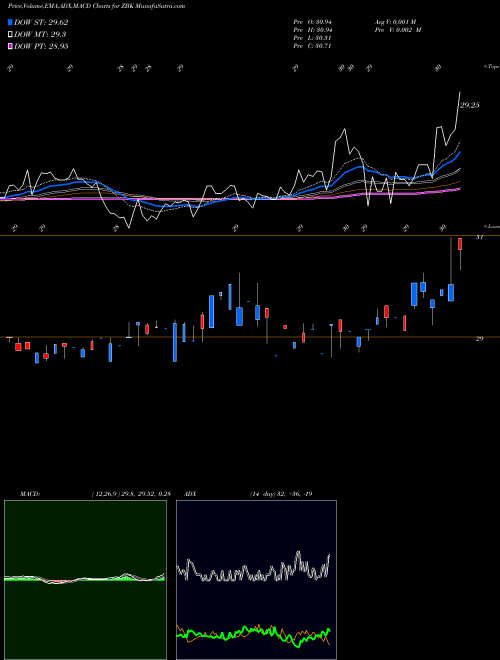Click the 'Pre O: 30.94' value
The image size is (500, 660).
click(313, 22)
